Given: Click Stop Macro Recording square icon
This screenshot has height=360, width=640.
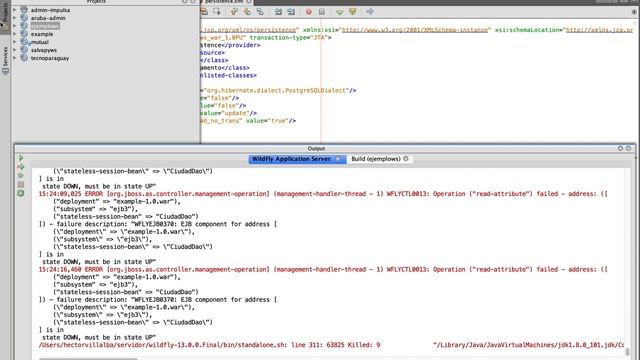Looking at the screenshot, I should (322, 12).
